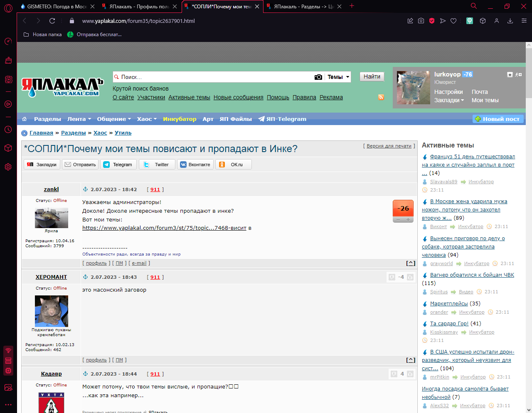Viewport: 532px width, 413px height.
Task: Switch to ЯПлакалъ Профиль tab
Action: pos(140,6)
